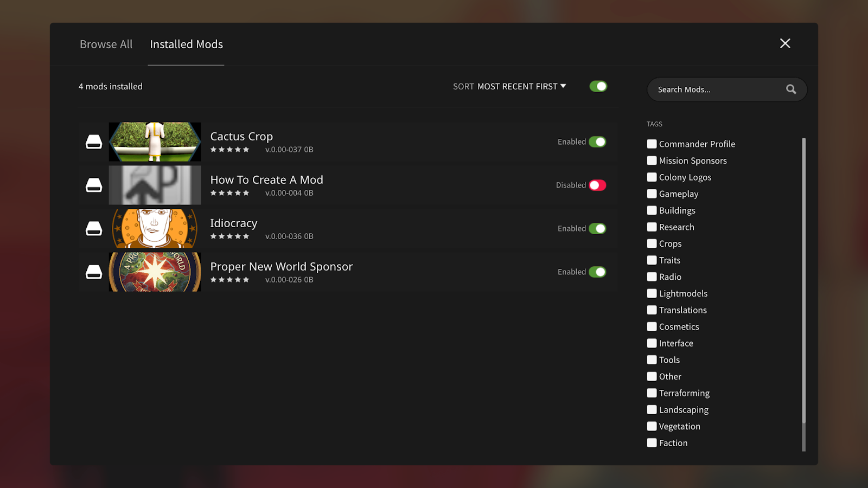Click the magnifying glass search icon
Viewport: 868px width, 488px height.
pos(791,89)
